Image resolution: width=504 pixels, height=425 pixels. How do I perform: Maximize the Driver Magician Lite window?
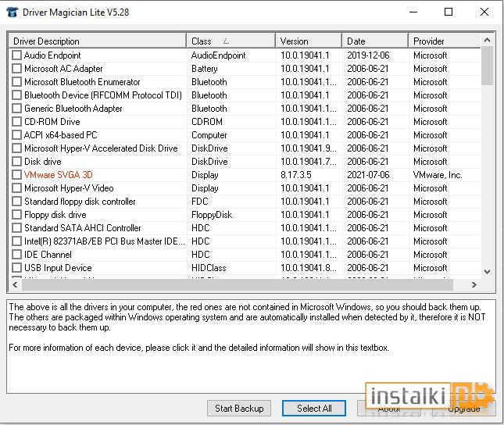tap(449, 12)
